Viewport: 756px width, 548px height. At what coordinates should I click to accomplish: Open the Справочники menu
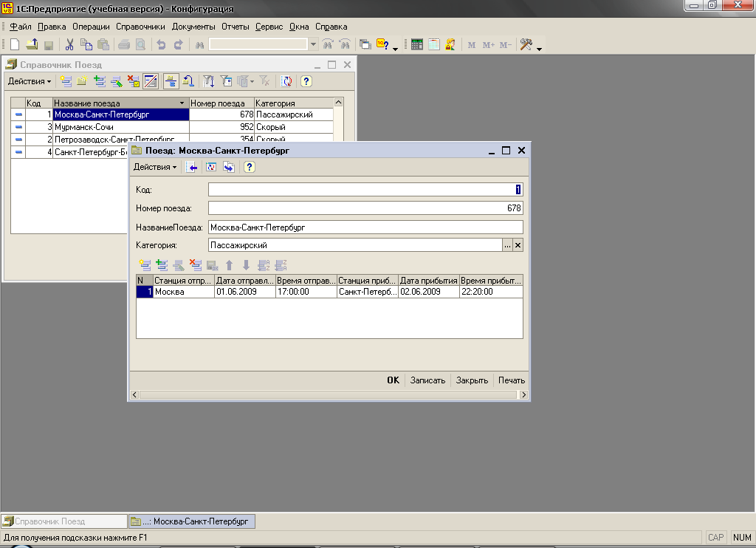140,27
